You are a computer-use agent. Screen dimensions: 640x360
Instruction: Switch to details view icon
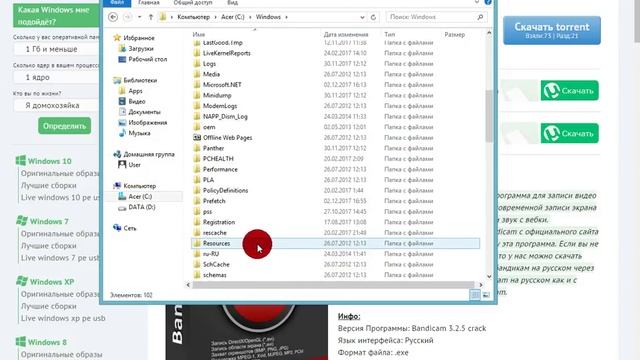(x=475, y=295)
